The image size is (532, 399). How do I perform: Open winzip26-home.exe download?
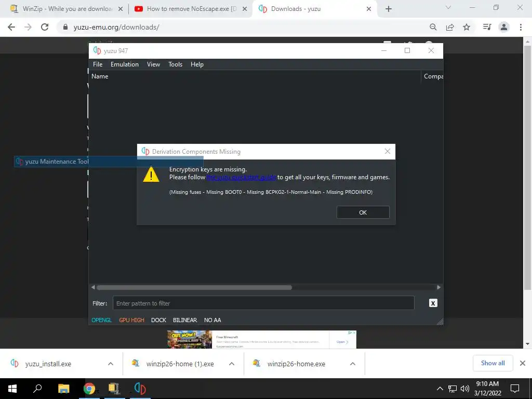click(x=296, y=364)
